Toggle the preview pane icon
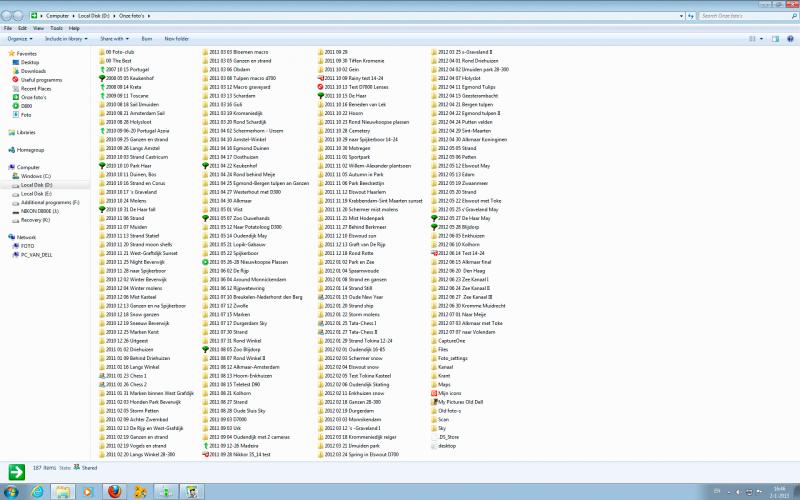 tap(776, 39)
